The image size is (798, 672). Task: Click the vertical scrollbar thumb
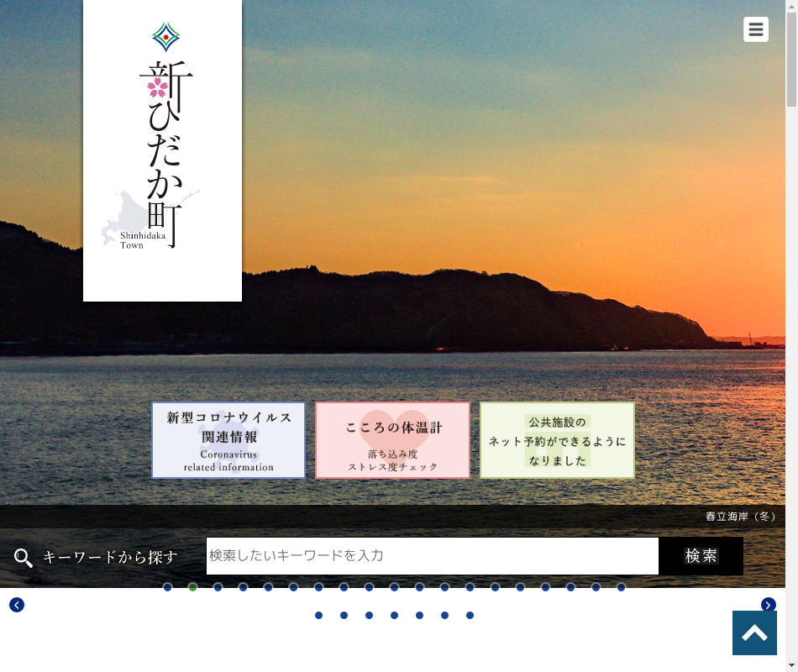tap(791, 59)
